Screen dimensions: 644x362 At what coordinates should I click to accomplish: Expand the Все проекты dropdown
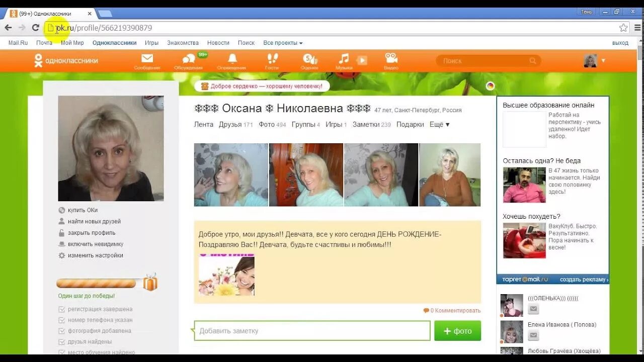[x=283, y=43]
